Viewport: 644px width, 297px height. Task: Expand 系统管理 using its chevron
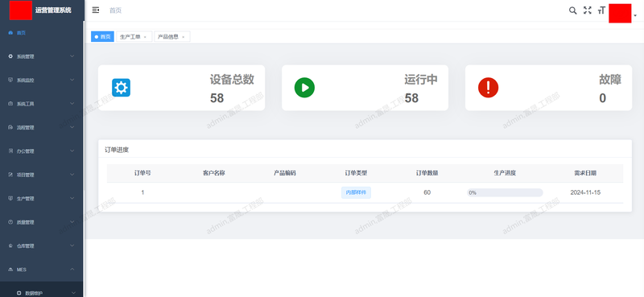tap(72, 56)
